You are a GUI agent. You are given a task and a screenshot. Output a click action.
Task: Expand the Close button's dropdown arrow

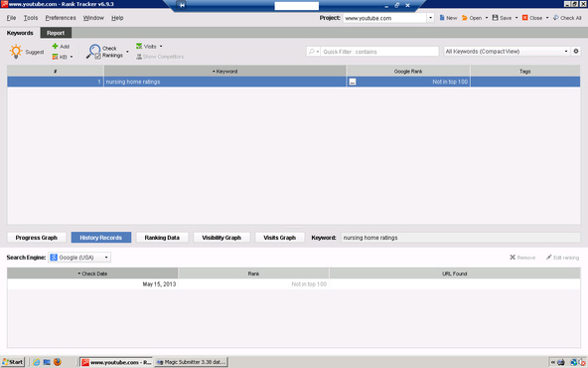tap(547, 18)
